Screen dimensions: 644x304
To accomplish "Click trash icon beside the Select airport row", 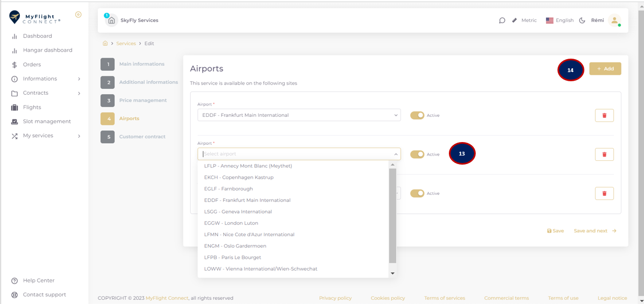I will click(604, 154).
